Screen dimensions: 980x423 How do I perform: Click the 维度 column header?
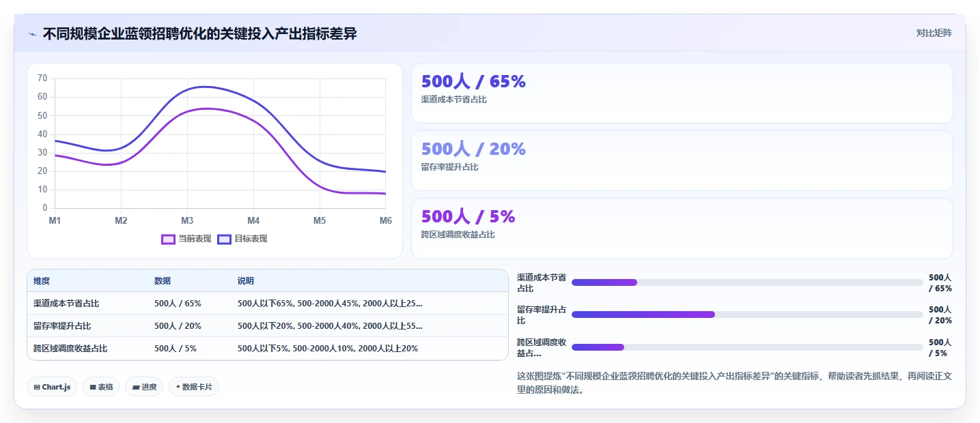tap(42, 281)
